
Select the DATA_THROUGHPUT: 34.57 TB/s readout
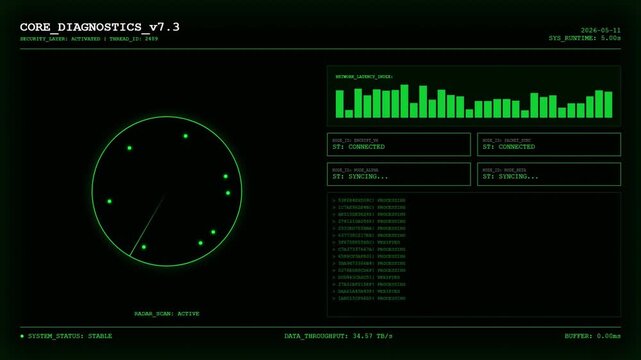(x=338, y=336)
